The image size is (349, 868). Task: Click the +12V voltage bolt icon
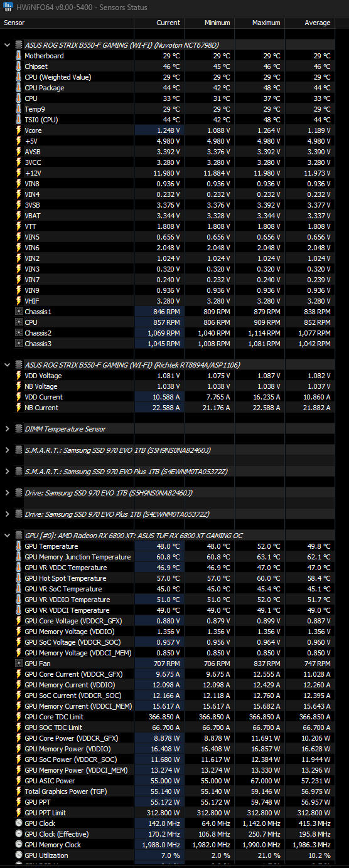tap(18, 173)
